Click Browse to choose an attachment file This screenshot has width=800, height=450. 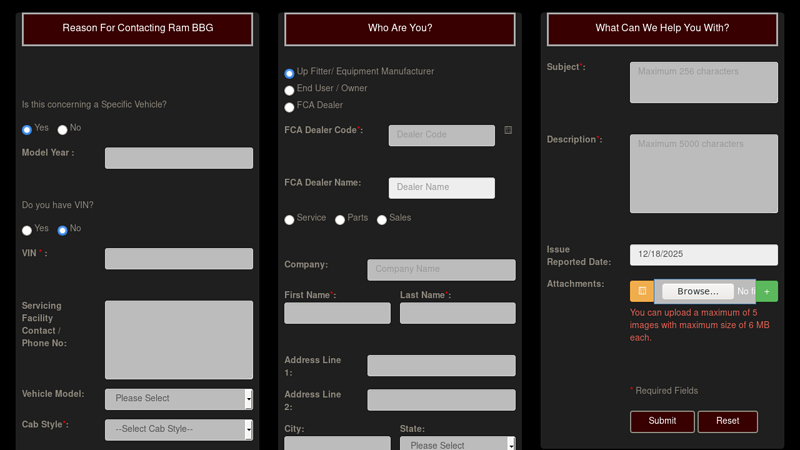[697, 291]
